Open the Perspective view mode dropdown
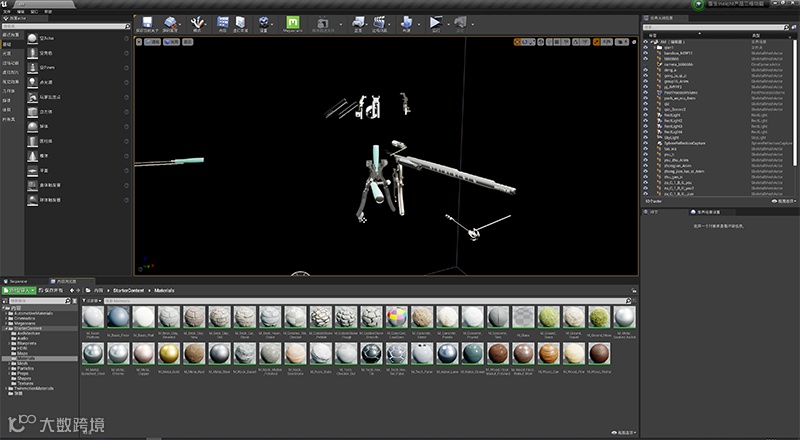This screenshot has width=800, height=440. (153, 42)
